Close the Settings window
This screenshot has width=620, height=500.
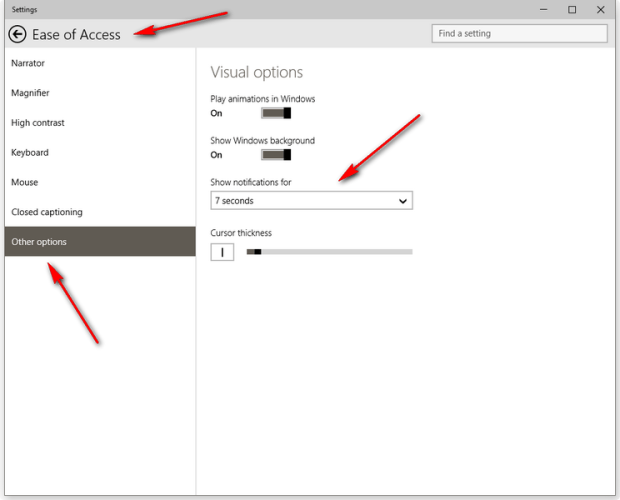click(600, 10)
